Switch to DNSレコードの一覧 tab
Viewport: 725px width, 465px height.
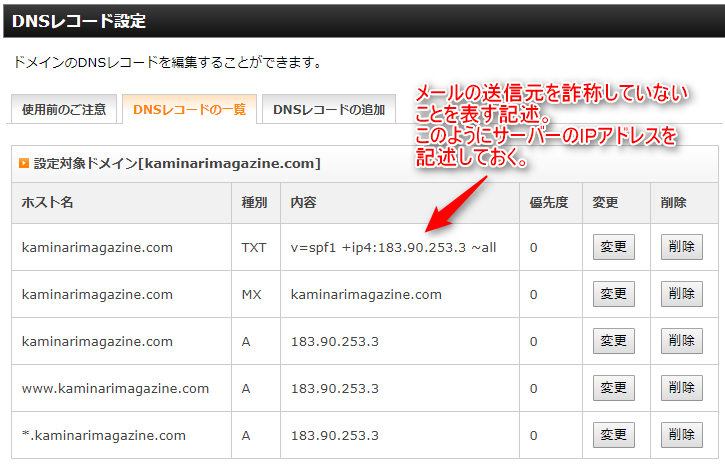coord(190,110)
